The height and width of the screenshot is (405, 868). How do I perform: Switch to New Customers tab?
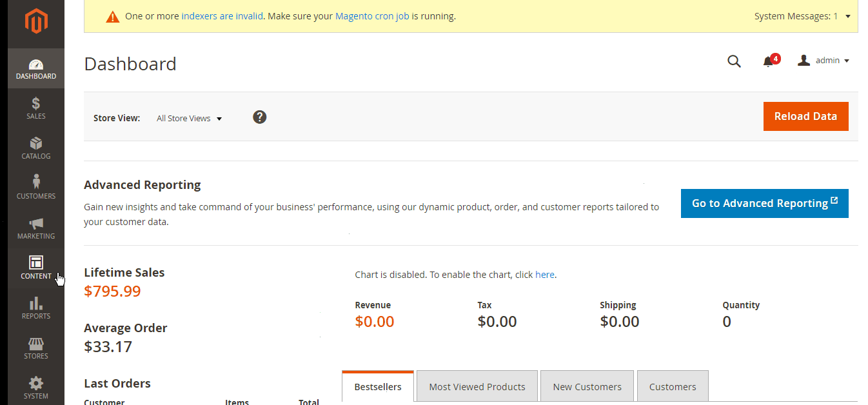pos(587,387)
